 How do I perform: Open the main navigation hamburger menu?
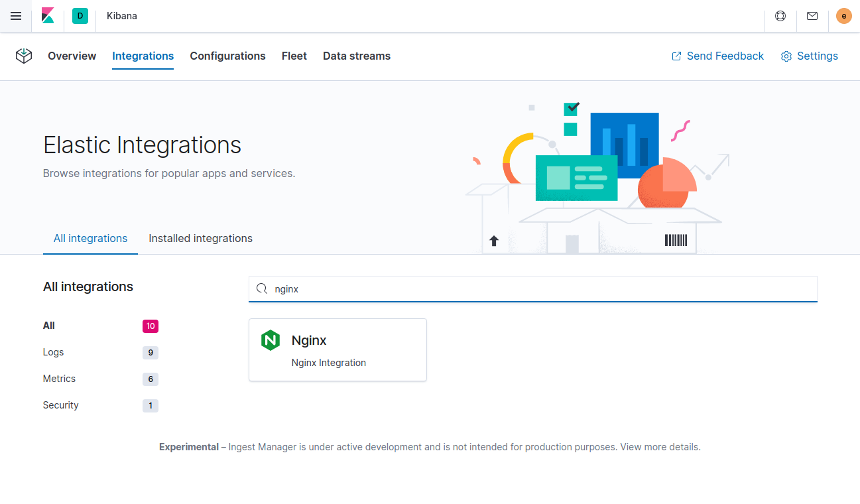tap(16, 16)
